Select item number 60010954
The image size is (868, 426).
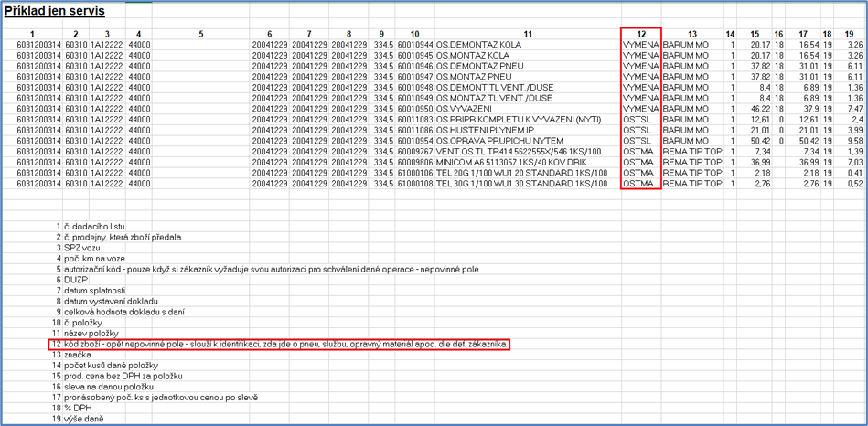(415, 142)
